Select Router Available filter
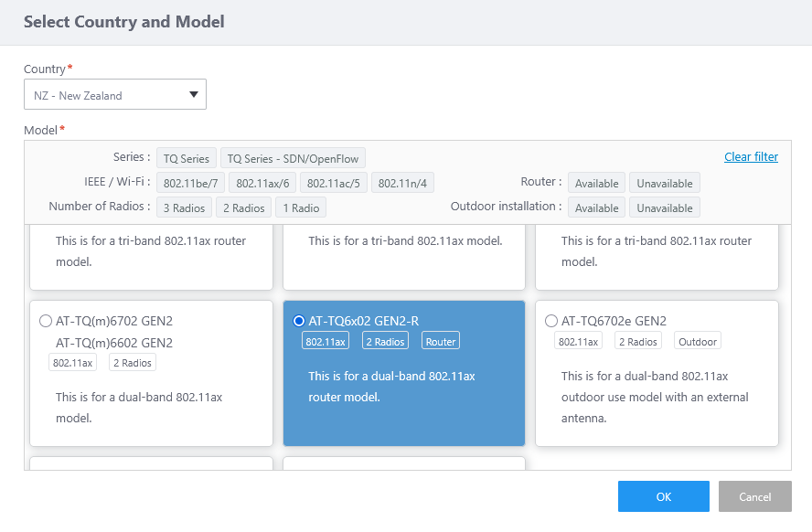Image resolution: width=812 pixels, height=532 pixels. 596,183
